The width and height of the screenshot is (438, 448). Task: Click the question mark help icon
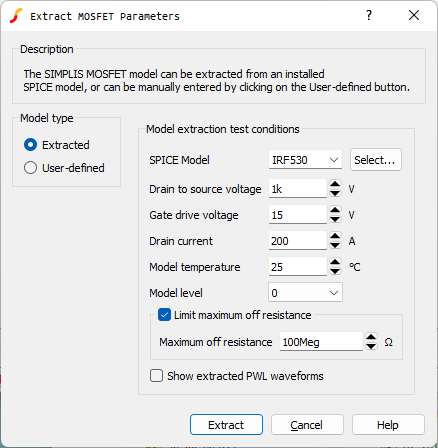[x=369, y=15]
